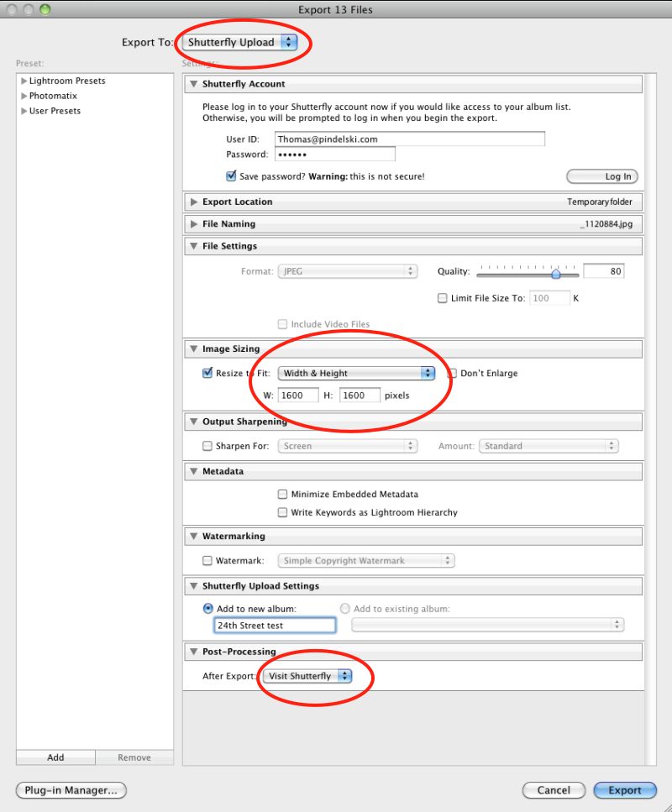Screen dimensions: 672x812
Task: Collapse the Post-Processing section
Action: coord(194,652)
